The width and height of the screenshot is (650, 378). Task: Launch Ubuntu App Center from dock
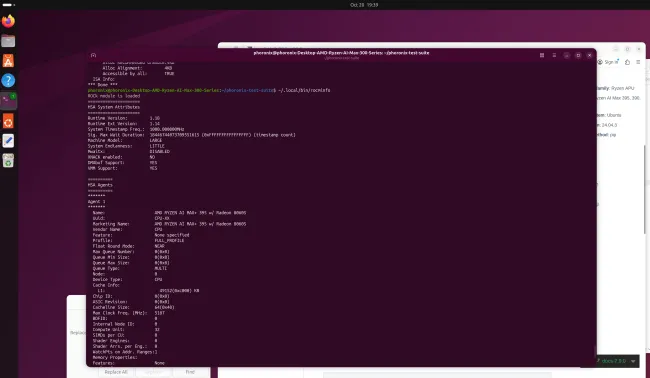(8, 61)
